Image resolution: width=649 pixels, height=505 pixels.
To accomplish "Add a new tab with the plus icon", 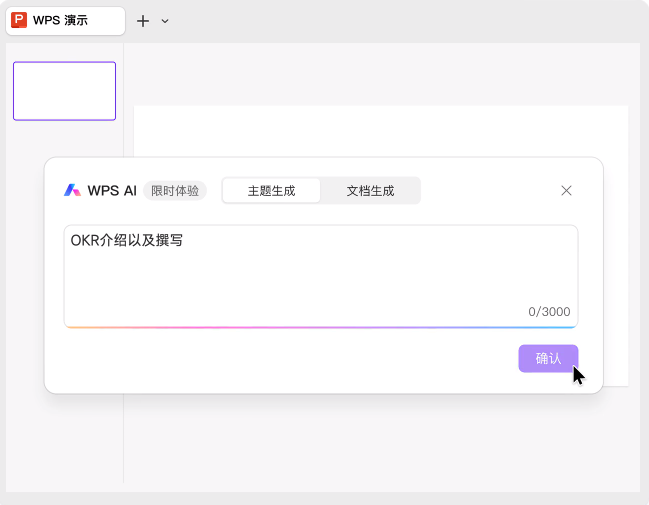I will coord(143,21).
